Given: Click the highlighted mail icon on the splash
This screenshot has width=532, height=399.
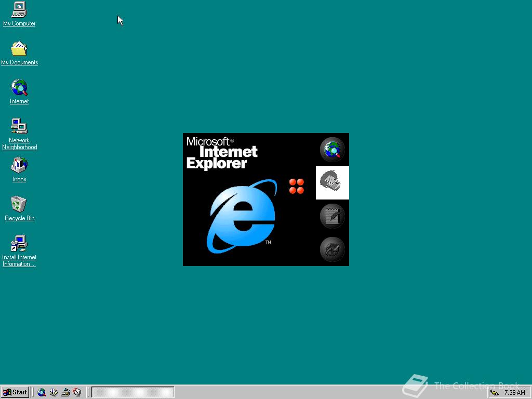Looking at the screenshot, I should 332,182.
